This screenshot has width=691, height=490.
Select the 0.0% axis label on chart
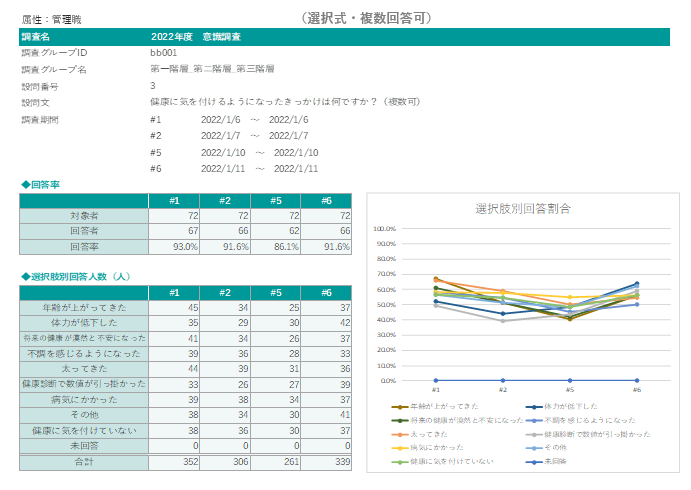click(388, 381)
